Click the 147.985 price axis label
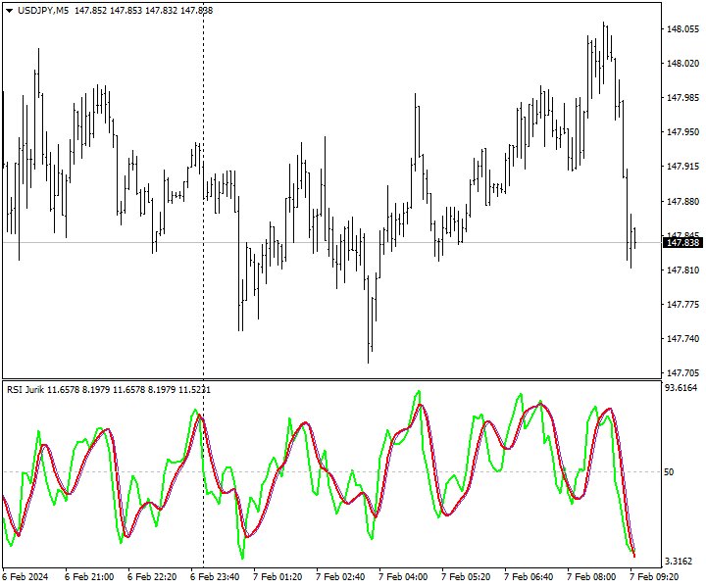This screenshot has width=706, height=588. 682,98
